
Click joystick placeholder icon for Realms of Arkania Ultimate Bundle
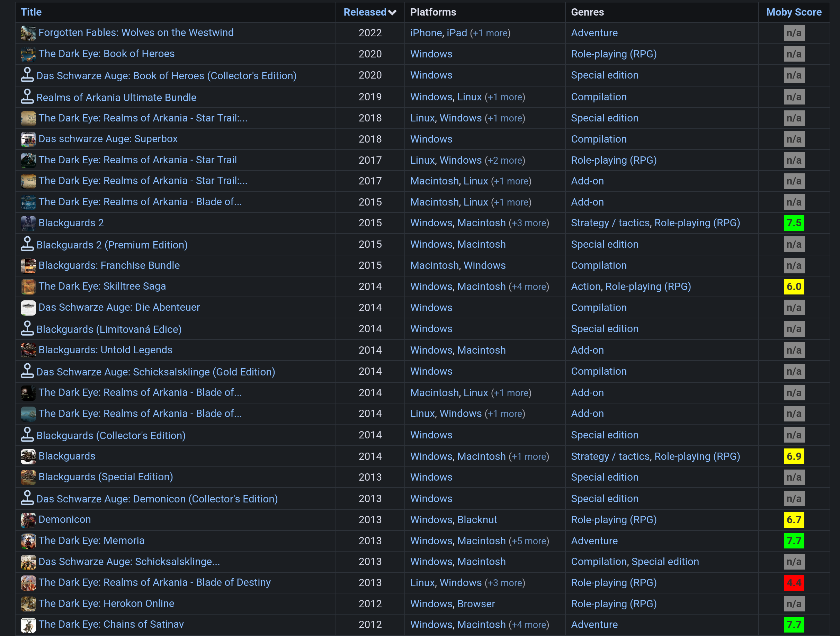click(x=27, y=97)
